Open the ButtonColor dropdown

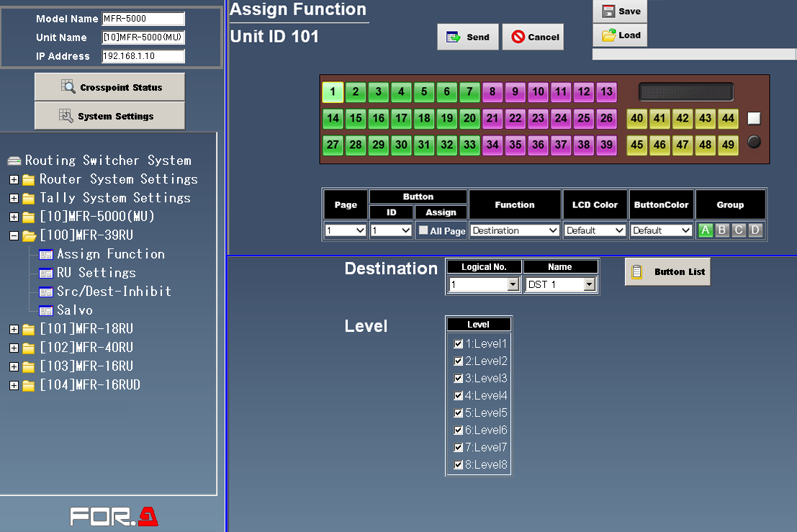tap(661, 230)
